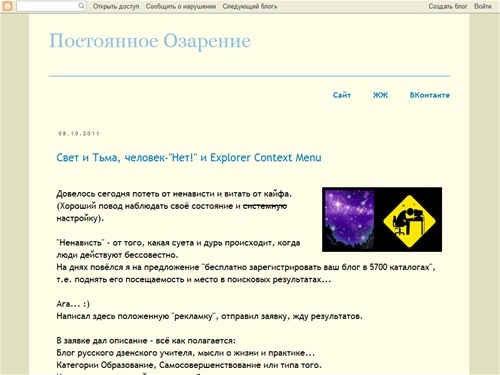Click the line 'Довелось сегодня потеть от ненависти'
The height and width of the screenshot is (375, 500).
coord(174,194)
